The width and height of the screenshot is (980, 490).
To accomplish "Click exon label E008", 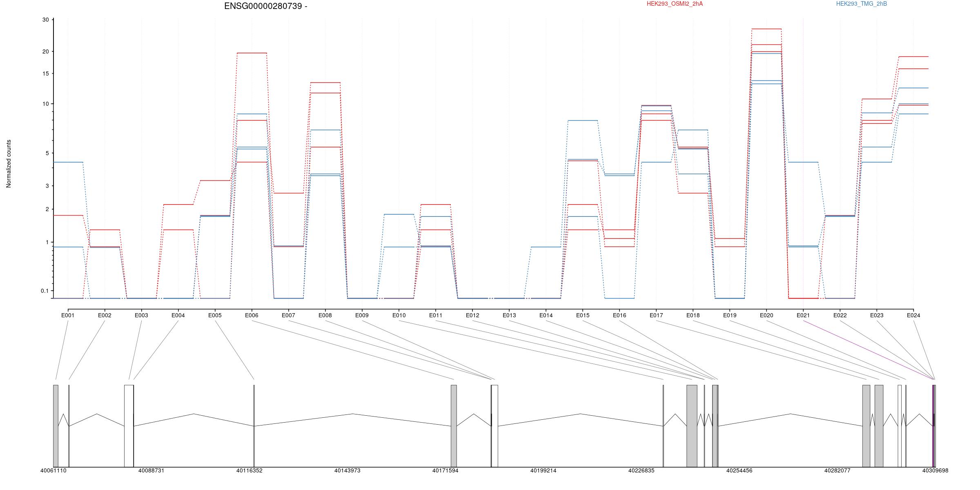I will pos(325,315).
